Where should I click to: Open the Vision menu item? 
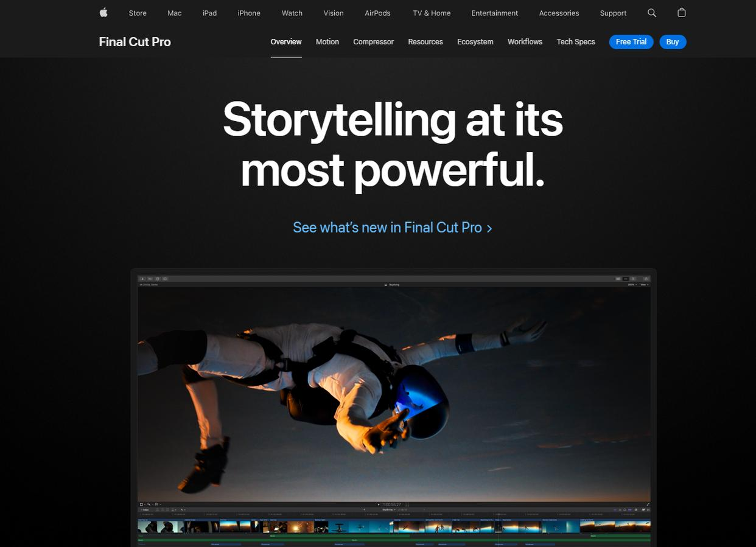pos(334,13)
